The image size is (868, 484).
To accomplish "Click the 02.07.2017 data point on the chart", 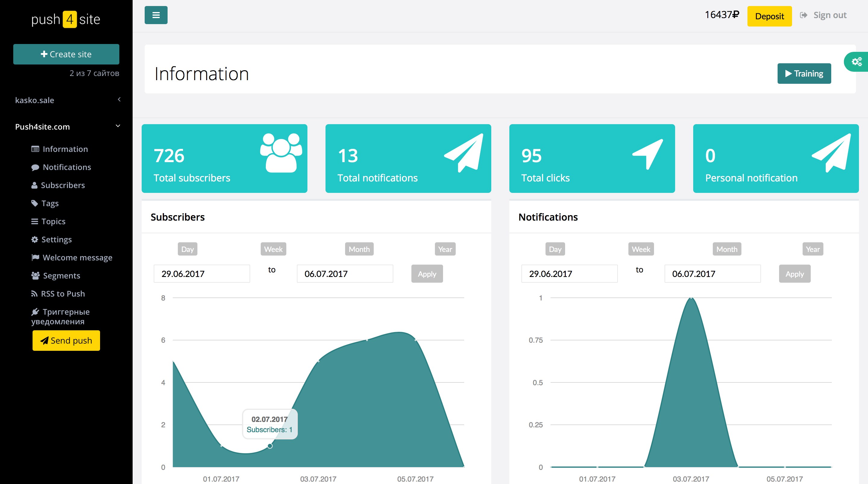I will [x=270, y=446].
